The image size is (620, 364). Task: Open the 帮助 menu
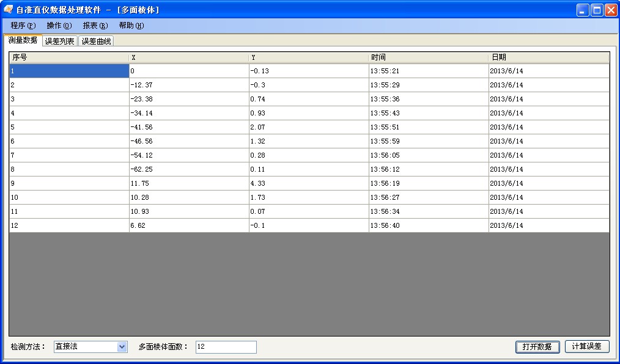[130, 26]
